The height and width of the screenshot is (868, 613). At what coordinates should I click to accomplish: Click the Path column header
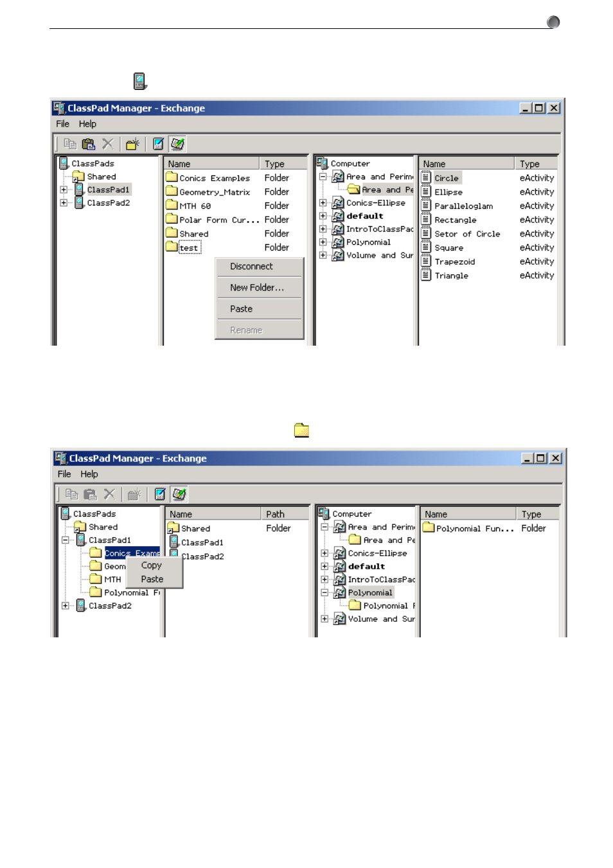tap(285, 514)
